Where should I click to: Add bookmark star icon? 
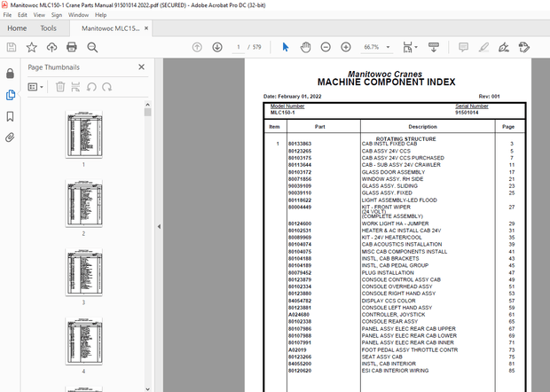[32, 47]
